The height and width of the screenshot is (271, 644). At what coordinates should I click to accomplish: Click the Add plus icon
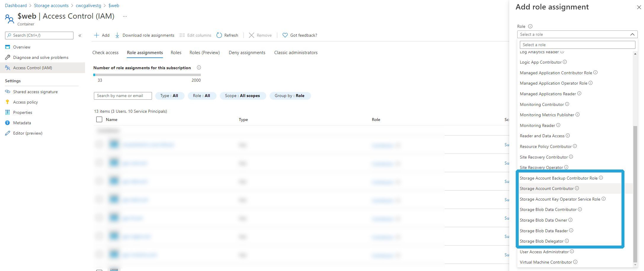point(96,35)
